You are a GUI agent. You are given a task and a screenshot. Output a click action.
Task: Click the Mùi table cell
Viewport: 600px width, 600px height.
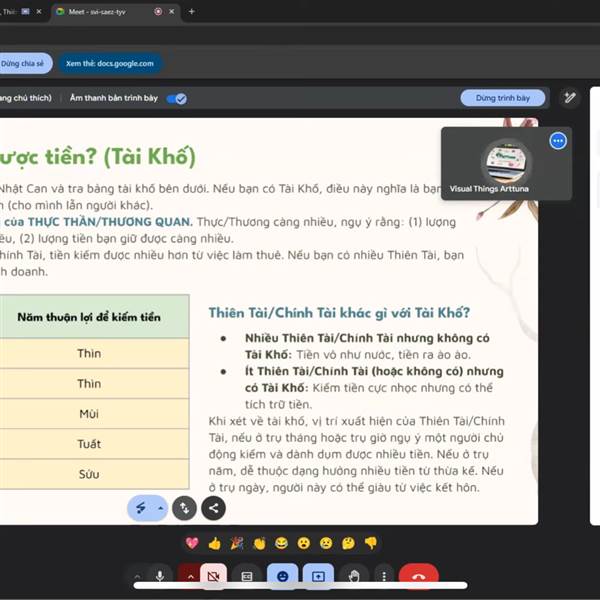pos(89,414)
